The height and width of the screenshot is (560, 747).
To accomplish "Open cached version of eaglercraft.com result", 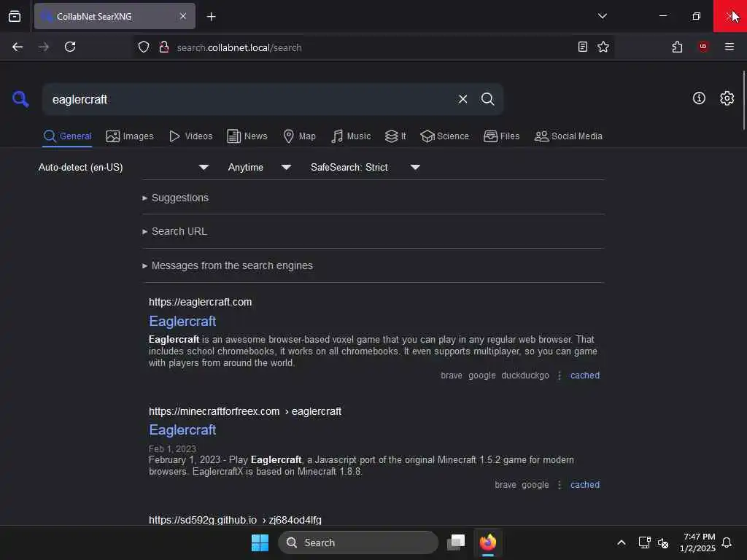I will 584,376.
